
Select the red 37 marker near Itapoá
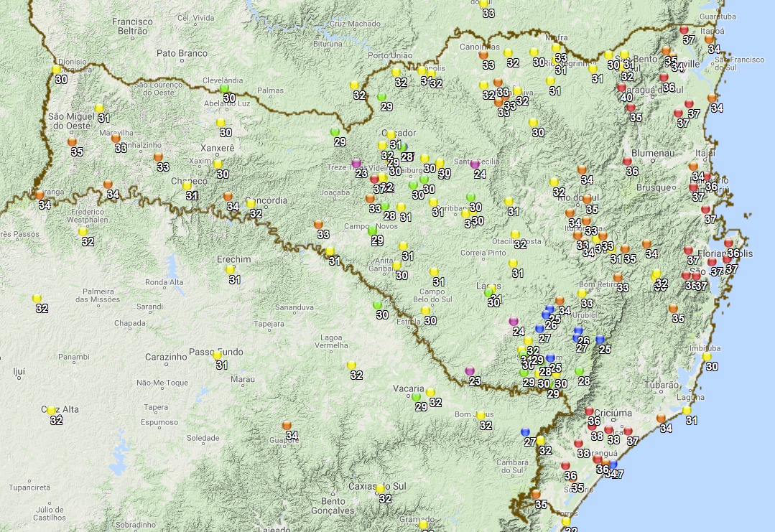pyautogui.click(x=683, y=30)
